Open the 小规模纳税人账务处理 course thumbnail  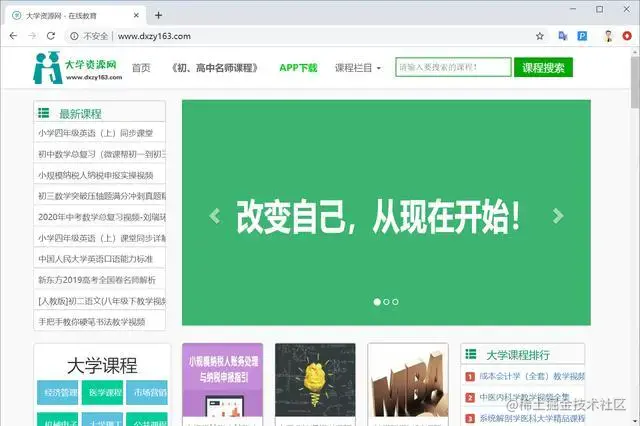(x=222, y=380)
